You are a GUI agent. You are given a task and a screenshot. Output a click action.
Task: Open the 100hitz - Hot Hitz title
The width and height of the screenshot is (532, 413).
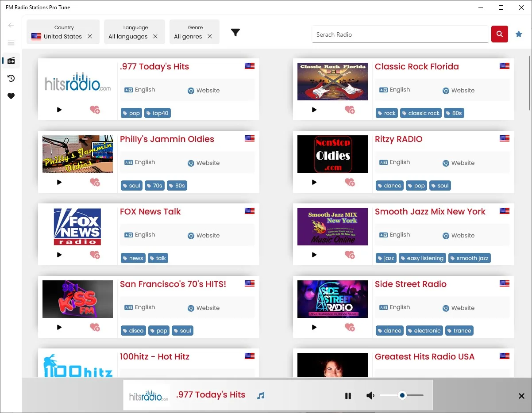click(x=154, y=356)
